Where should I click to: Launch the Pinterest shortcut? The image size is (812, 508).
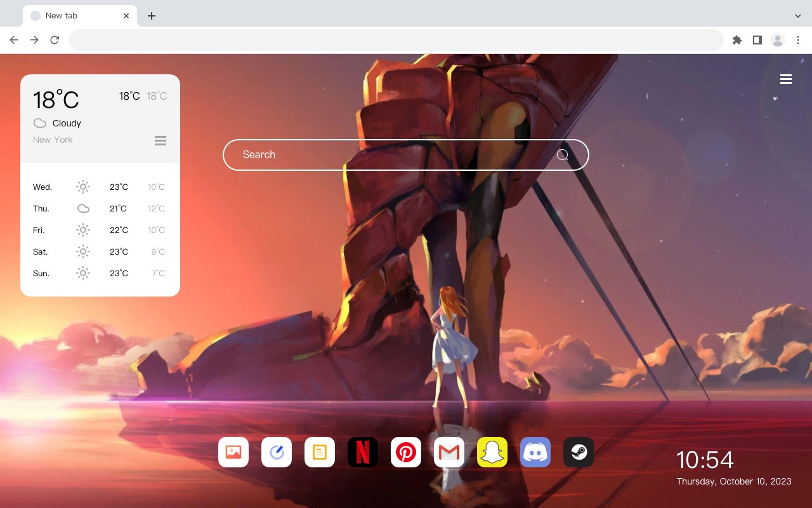pos(406,452)
